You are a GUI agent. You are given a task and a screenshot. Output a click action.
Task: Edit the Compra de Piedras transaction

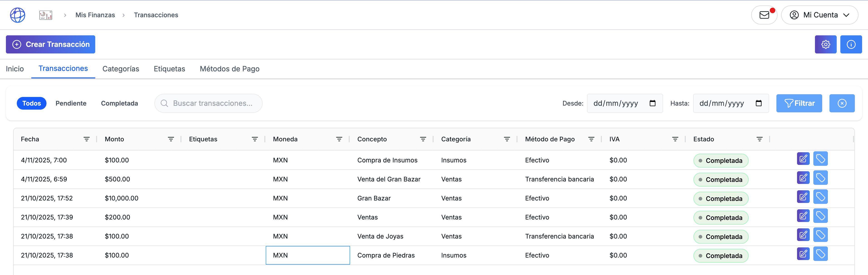[803, 254]
